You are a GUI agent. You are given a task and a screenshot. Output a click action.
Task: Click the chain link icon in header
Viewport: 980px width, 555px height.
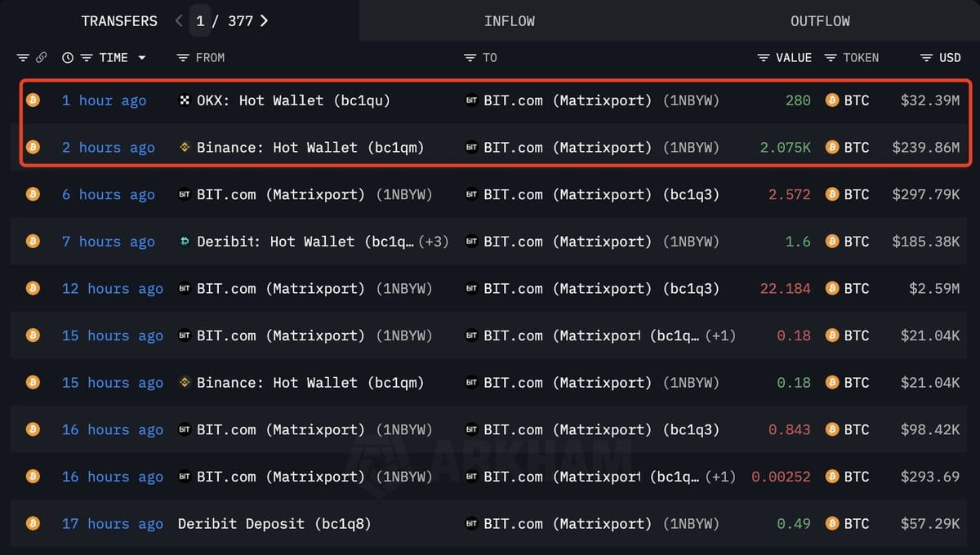tap(42, 58)
